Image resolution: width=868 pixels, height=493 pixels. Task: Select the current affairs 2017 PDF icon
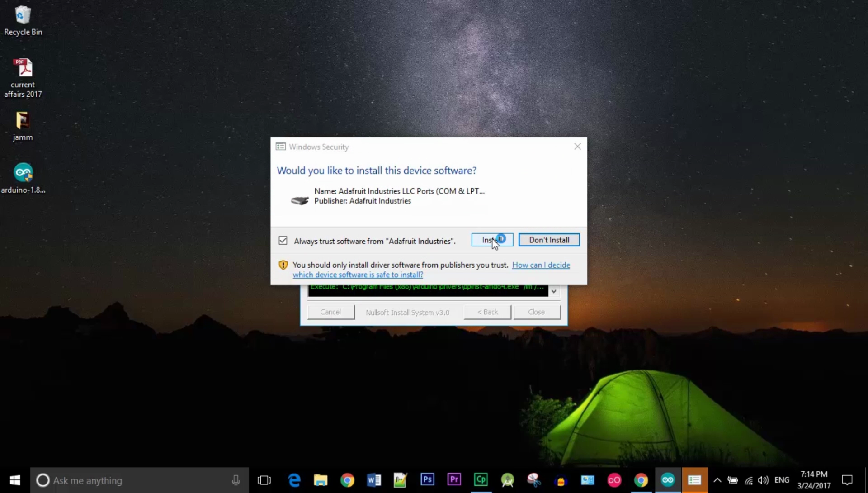tap(23, 78)
